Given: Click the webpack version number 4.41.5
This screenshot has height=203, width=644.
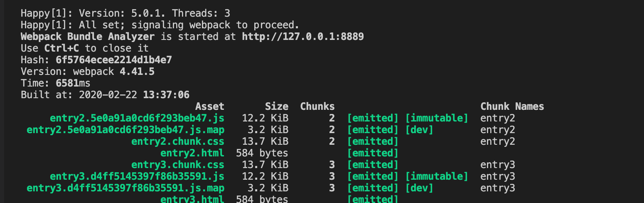Looking at the screenshot, I should [x=137, y=72].
